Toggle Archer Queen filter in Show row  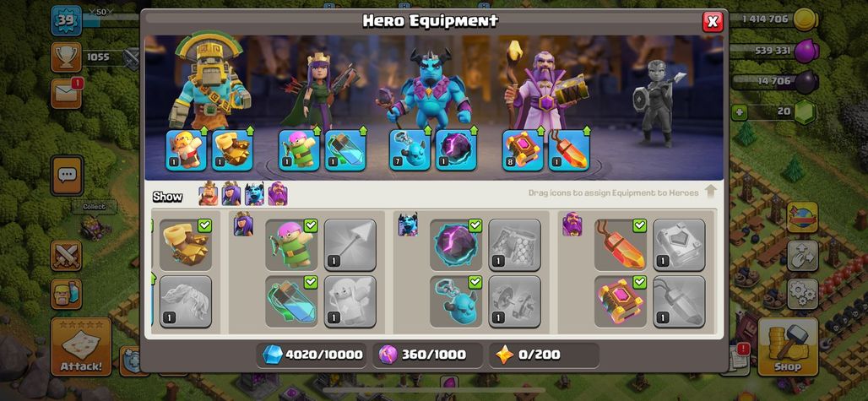pyautogui.click(x=231, y=194)
